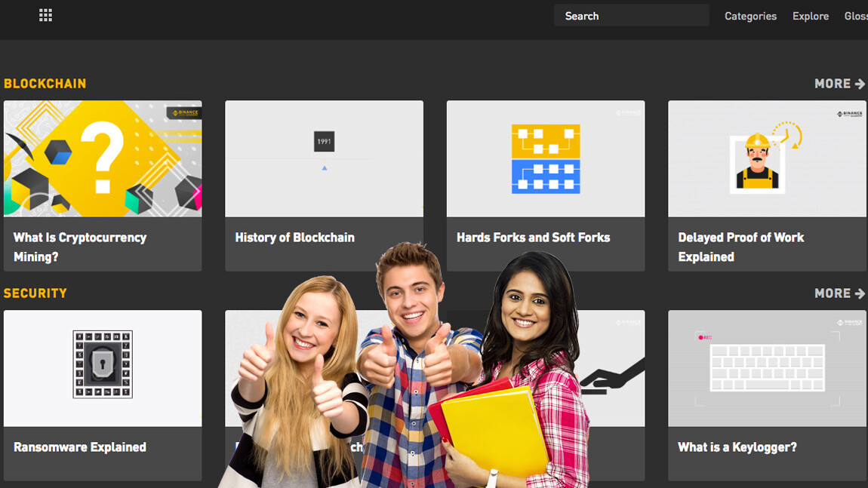
Task: Open Ransomware Explained article title
Action: coord(80,447)
